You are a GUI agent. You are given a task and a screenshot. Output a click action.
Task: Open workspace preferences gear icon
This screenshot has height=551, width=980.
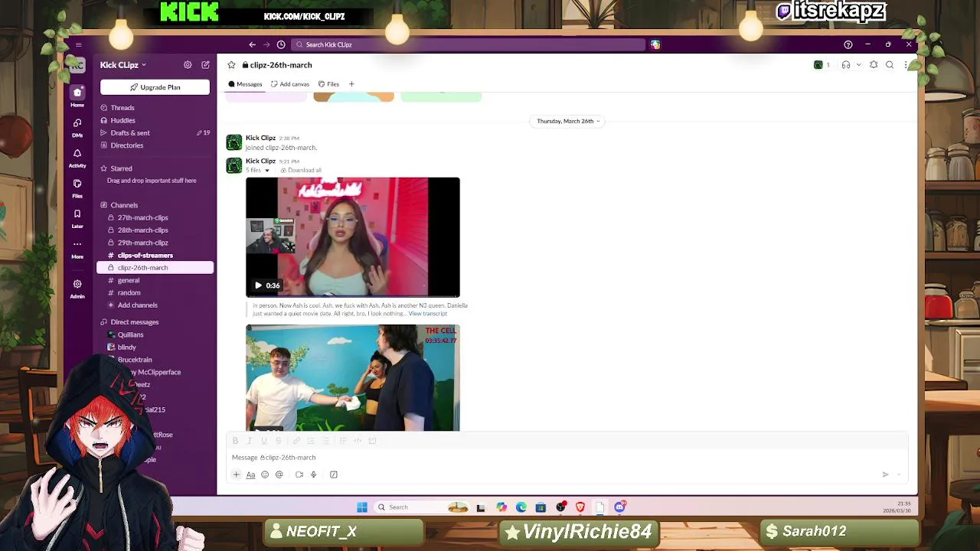pos(188,65)
